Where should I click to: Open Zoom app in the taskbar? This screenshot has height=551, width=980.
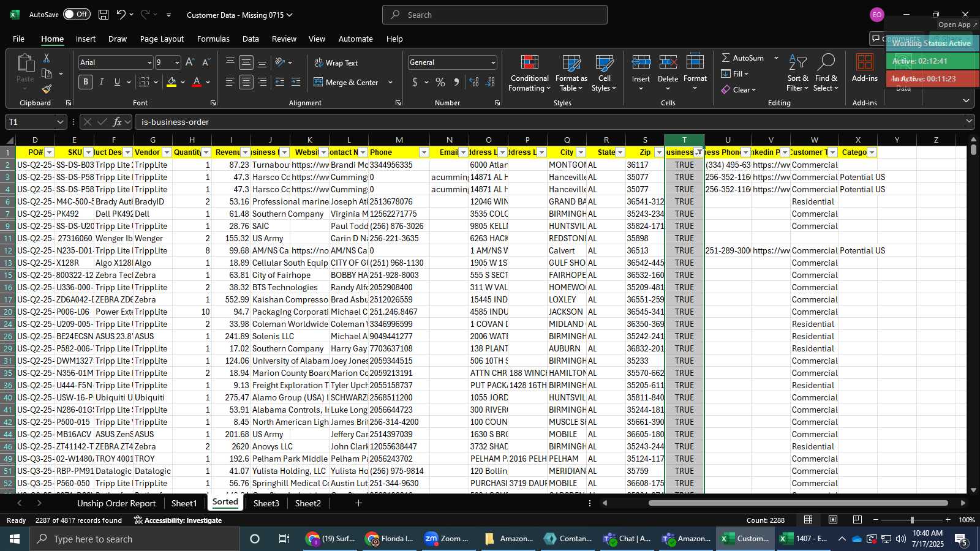446,539
